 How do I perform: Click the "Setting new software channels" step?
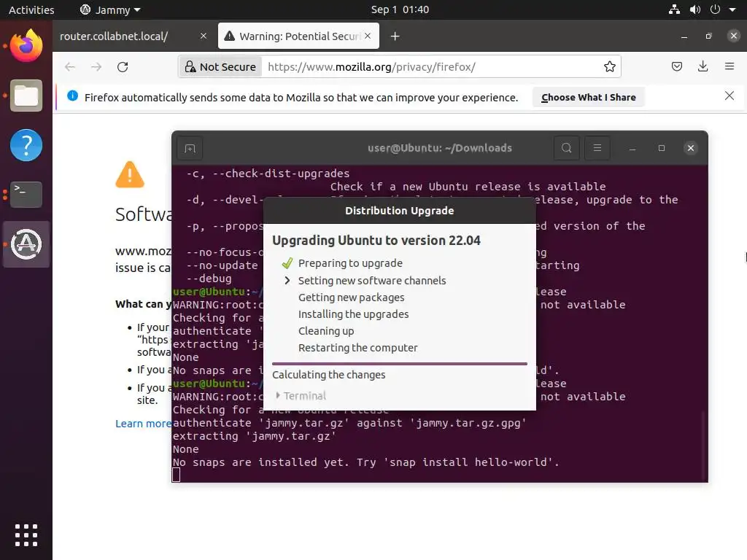click(372, 281)
